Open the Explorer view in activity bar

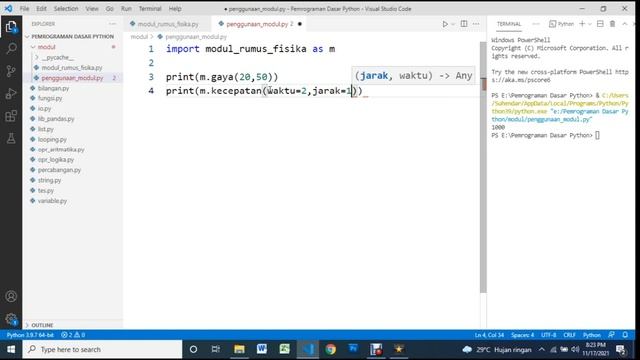pos(11,27)
